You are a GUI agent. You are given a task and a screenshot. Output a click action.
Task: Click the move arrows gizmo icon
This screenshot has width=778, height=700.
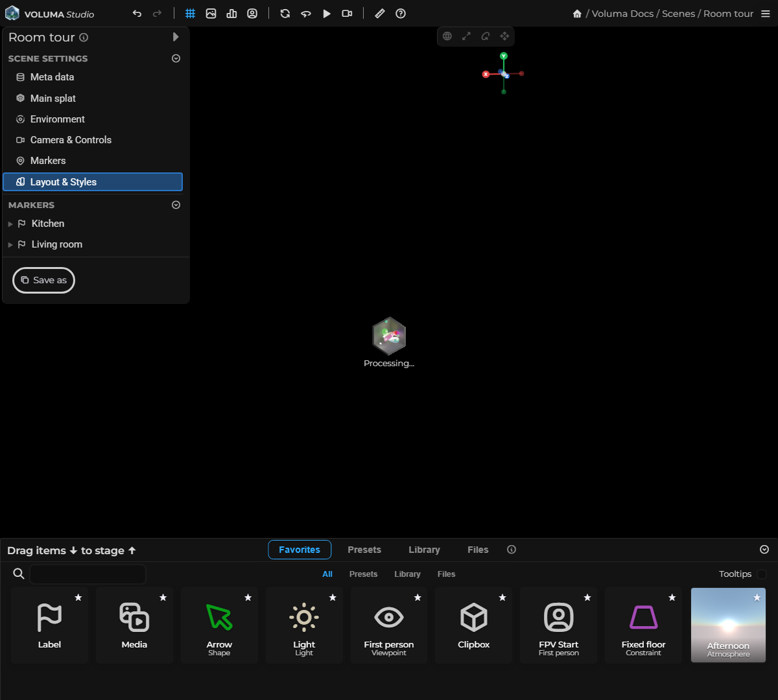click(504, 36)
